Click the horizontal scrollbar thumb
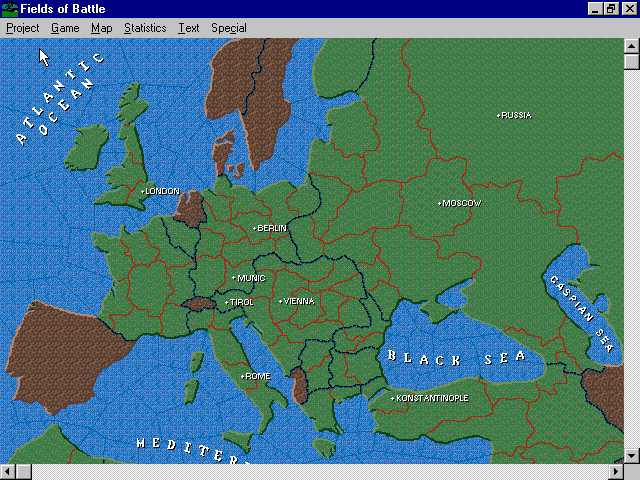This screenshot has width=640, height=480. pos(24,472)
